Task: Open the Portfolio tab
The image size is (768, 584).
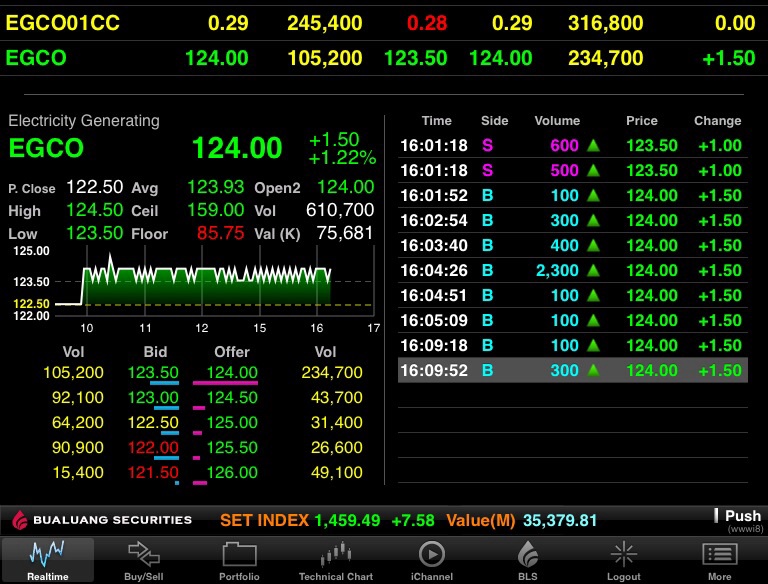Action: pos(239,560)
